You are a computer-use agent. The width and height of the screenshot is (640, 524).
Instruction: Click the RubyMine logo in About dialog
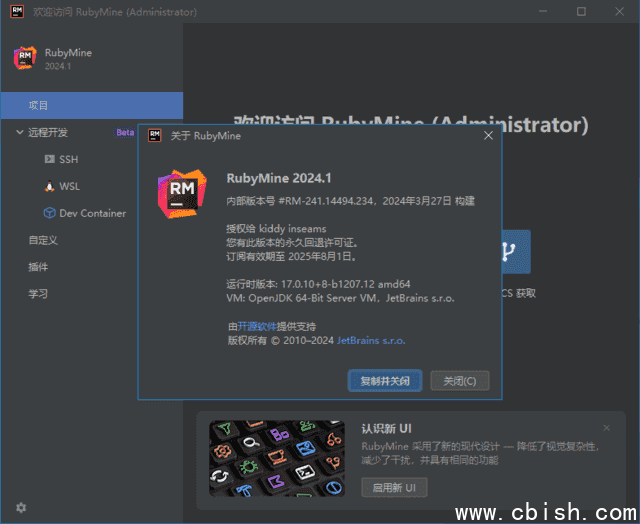click(x=182, y=194)
